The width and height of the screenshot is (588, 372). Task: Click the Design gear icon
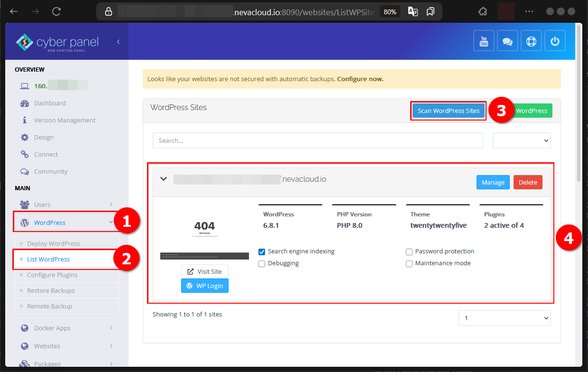(x=25, y=137)
